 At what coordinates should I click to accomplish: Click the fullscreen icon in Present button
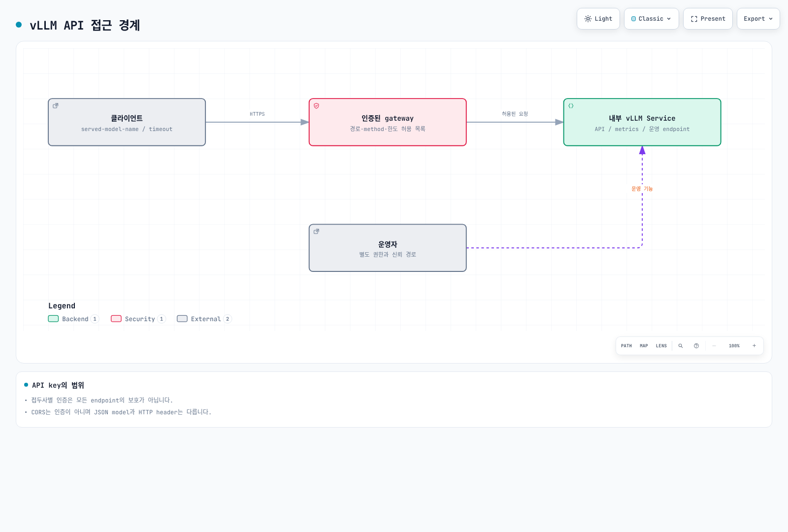[x=694, y=19]
